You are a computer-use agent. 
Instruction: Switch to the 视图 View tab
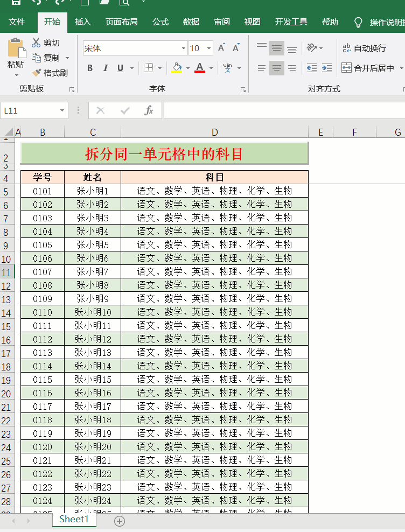(252, 22)
